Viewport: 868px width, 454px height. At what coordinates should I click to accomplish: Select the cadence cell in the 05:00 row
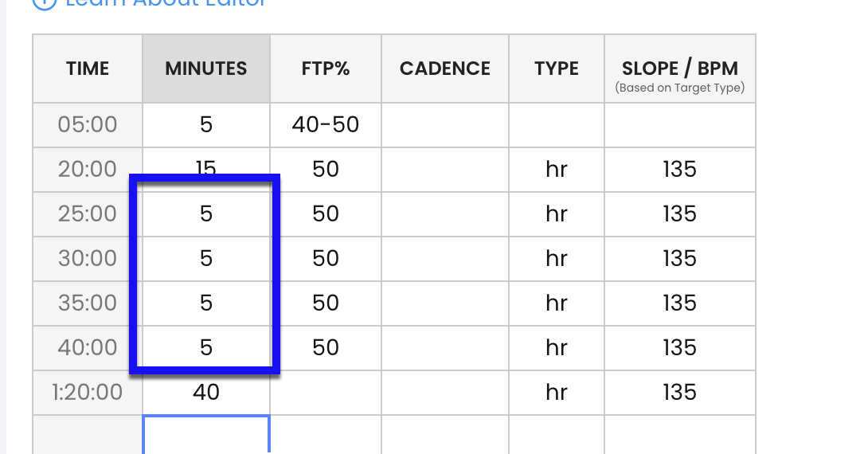pyautogui.click(x=445, y=125)
